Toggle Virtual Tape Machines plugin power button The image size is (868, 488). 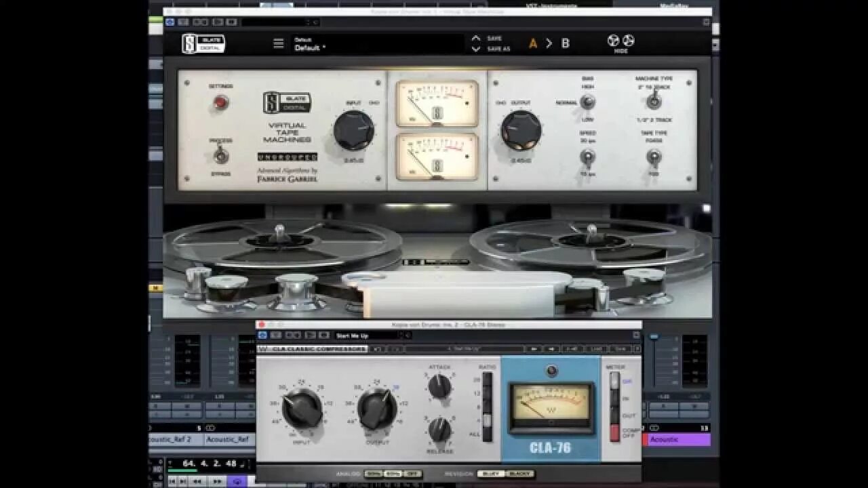pos(170,22)
